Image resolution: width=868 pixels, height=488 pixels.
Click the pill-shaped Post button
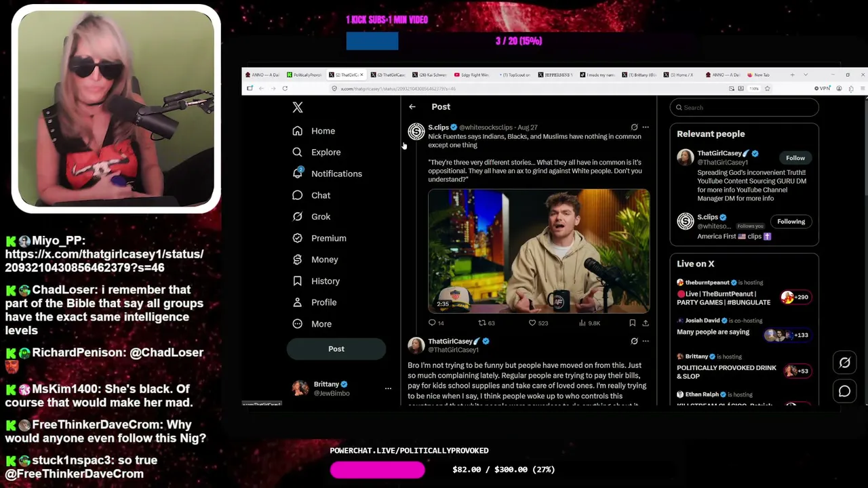tap(336, 349)
